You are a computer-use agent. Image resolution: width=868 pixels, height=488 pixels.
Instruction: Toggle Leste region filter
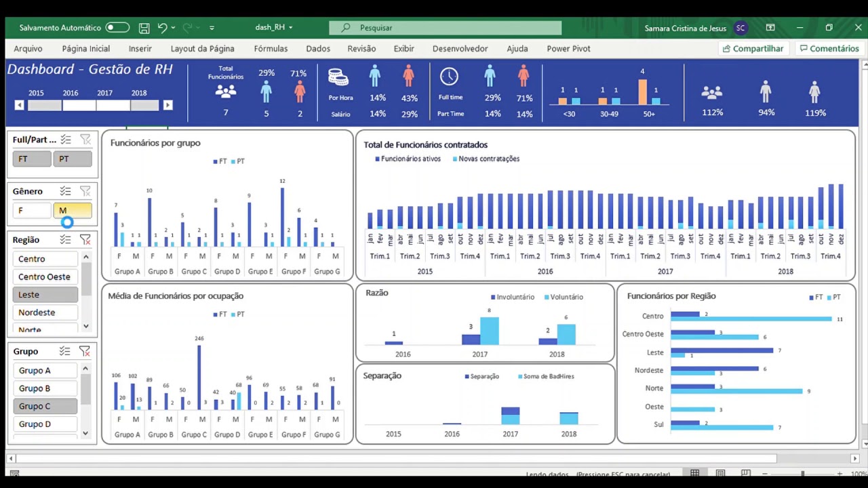[x=45, y=295]
